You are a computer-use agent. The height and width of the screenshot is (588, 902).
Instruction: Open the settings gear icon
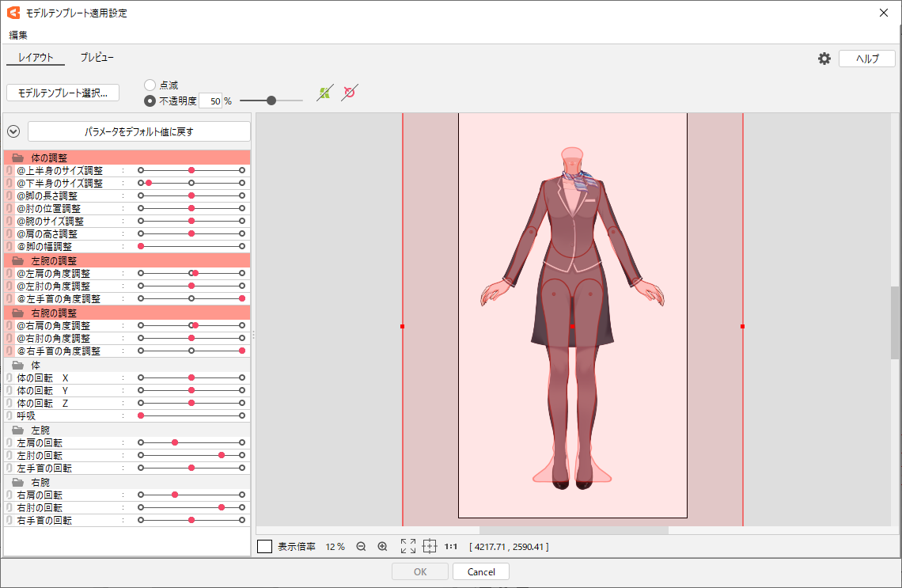click(x=824, y=58)
